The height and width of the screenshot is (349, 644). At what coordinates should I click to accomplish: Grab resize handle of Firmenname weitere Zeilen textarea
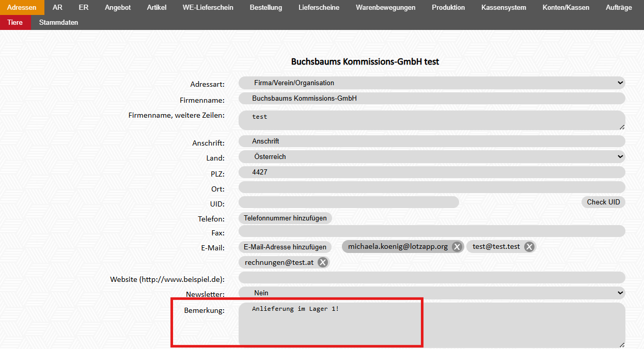tap(622, 126)
